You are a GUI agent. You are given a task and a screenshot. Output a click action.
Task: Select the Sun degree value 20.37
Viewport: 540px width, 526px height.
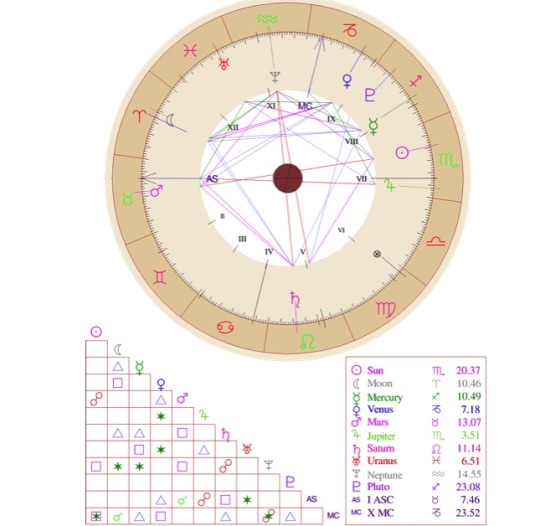pos(468,371)
